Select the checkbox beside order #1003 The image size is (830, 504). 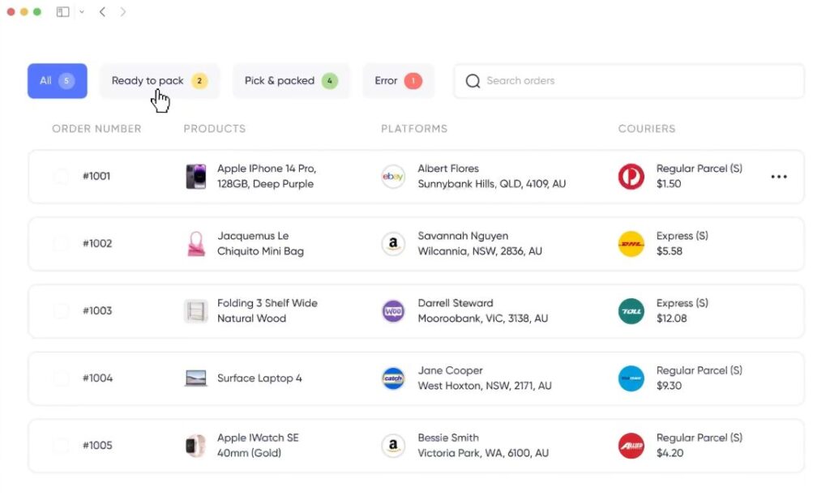click(x=61, y=311)
